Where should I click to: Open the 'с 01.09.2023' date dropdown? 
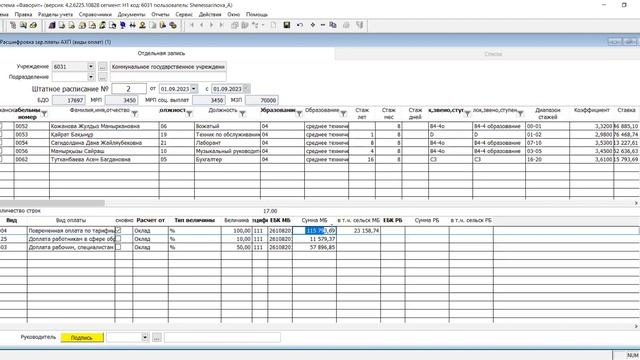coord(246,89)
